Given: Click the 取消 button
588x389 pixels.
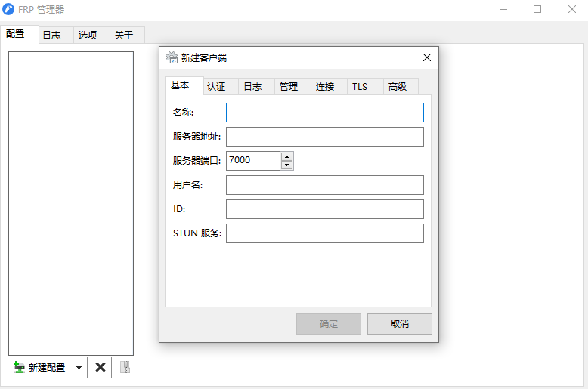Looking at the screenshot, I should pyautogui.click(x=399, y=324).
